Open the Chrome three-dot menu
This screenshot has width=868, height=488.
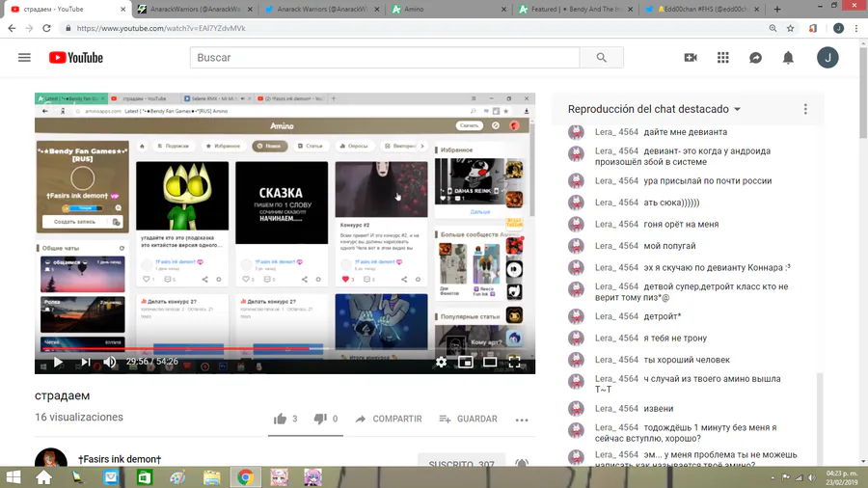(x=856, y=28)
